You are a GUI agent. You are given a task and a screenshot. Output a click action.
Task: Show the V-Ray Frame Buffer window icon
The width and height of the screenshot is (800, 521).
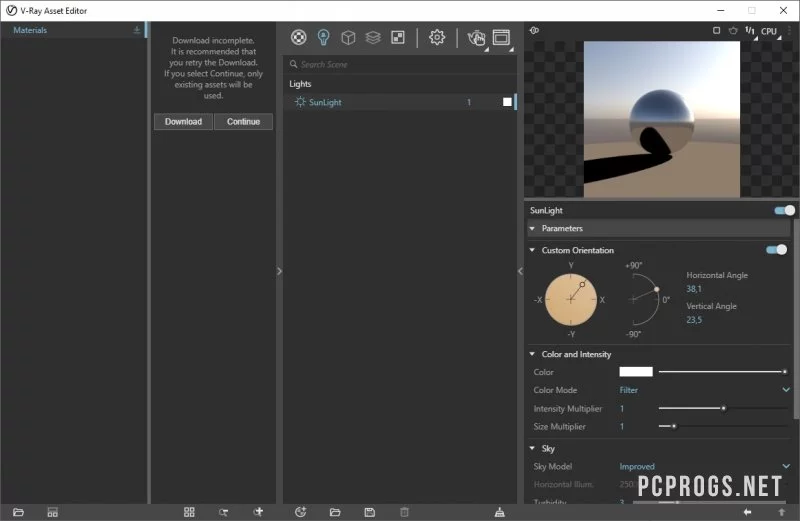(x=501, y=37)
